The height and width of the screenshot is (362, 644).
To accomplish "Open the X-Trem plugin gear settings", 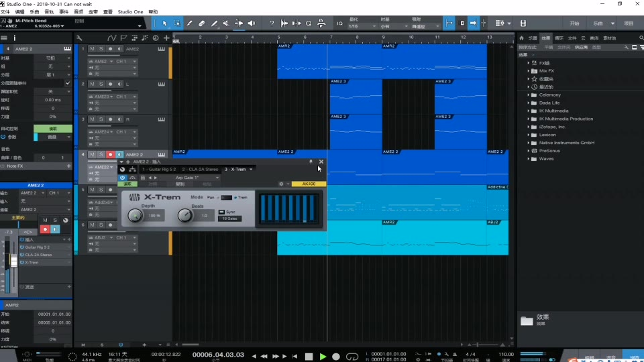I will (x=281, y=184).
